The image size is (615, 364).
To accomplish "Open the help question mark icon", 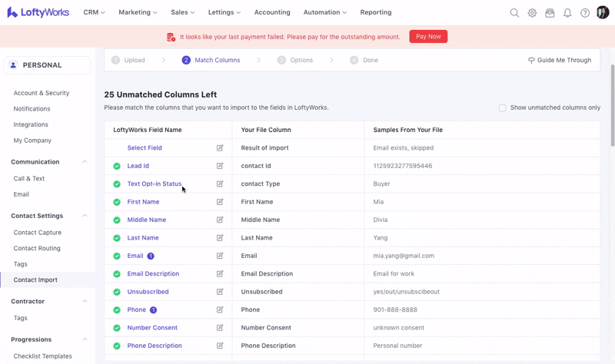I will click(x=585, y=13).
